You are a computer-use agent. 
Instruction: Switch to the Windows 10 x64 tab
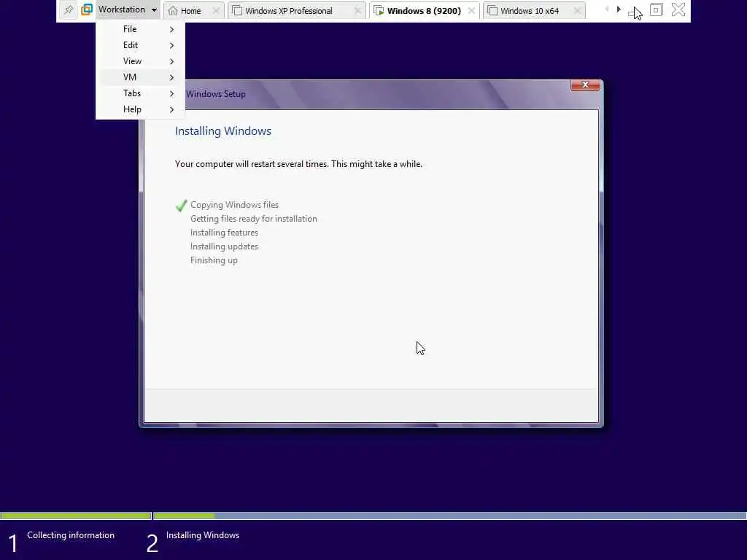[x=533, y=10]
